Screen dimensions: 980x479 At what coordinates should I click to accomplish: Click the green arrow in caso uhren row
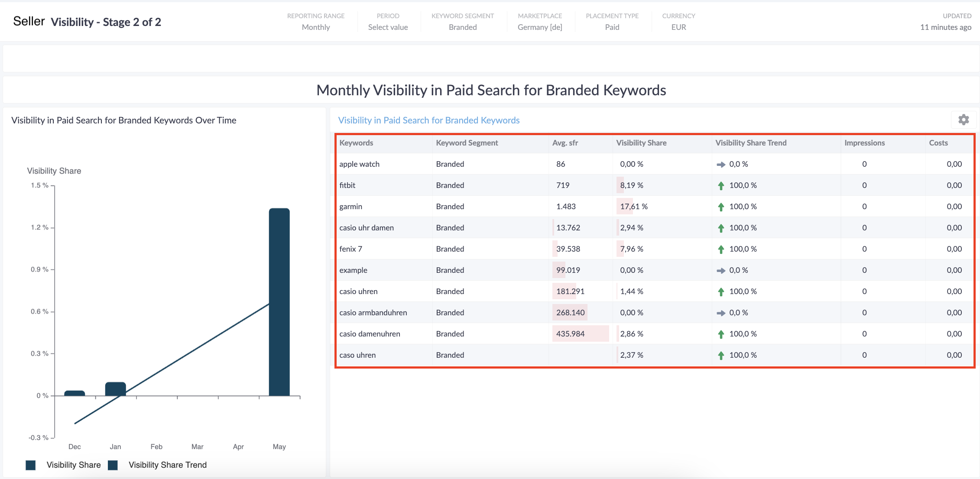tap(721, 356)
